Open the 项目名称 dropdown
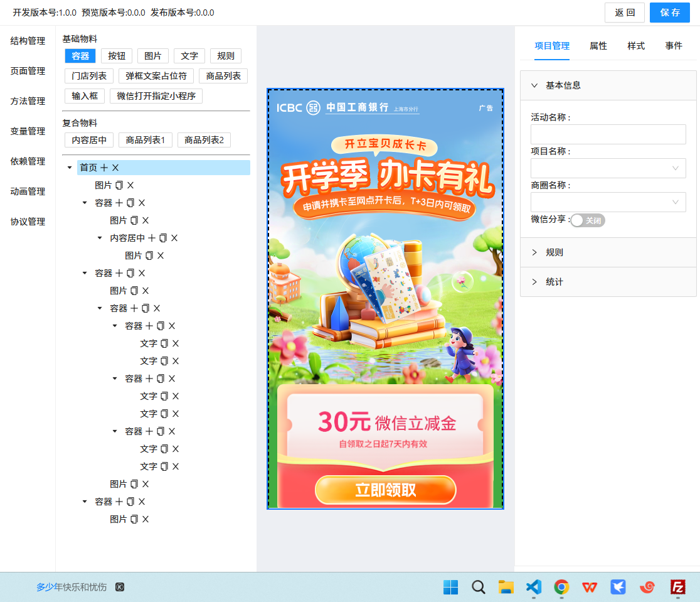The width and height of the screenshot is (700, 602). [x=608, y=168]
